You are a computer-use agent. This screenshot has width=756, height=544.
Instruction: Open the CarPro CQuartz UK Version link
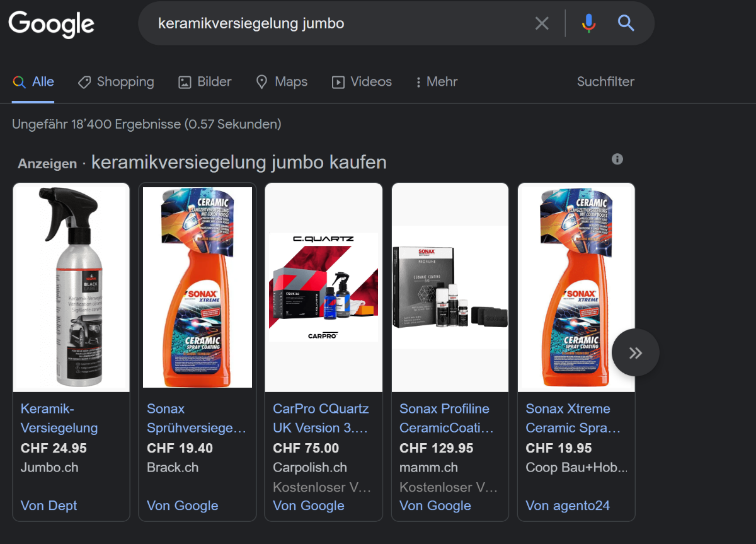tap(321, 418)
